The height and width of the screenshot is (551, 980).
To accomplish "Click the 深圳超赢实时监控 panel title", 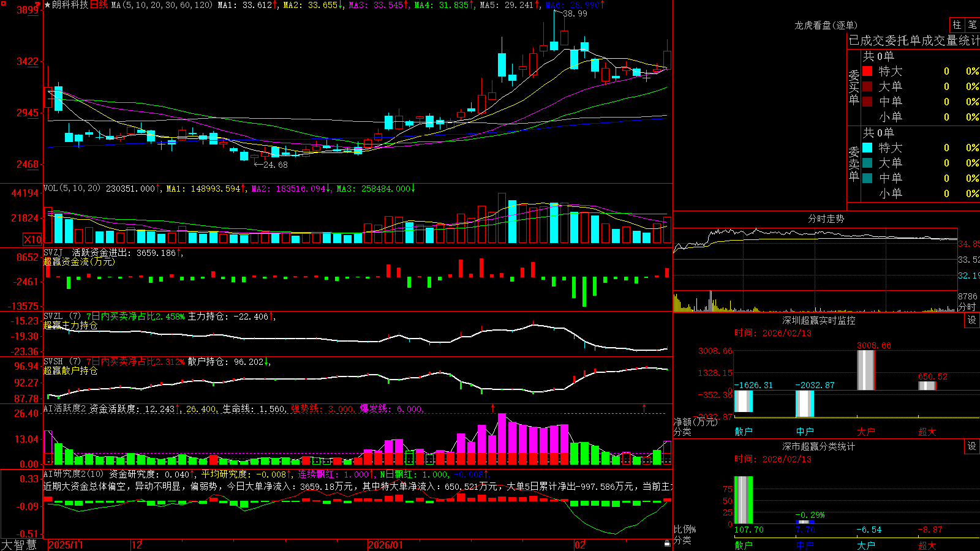I will point(818,320).
